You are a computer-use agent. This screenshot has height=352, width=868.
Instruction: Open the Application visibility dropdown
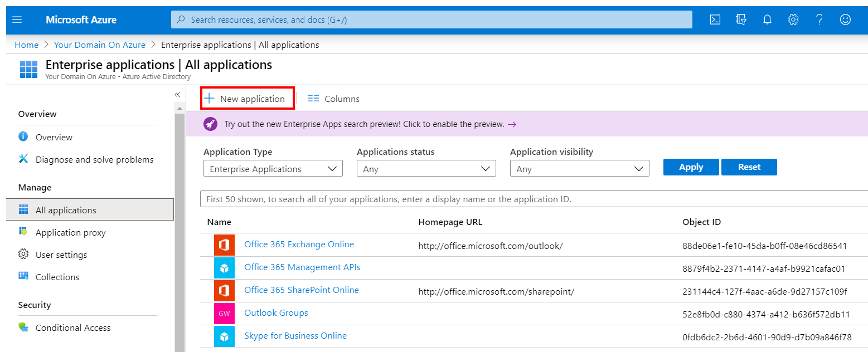pyautogui.click(x=579, y=168)
